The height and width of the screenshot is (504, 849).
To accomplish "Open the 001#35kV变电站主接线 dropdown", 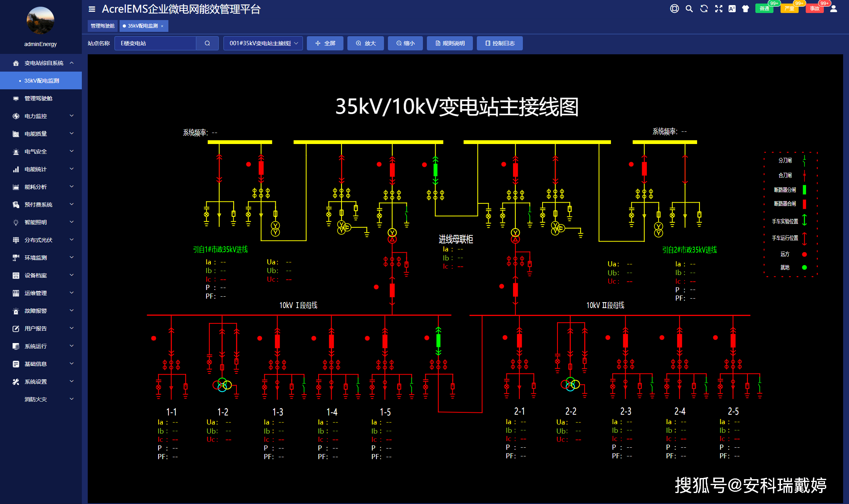I will click(x=263, y=43).
